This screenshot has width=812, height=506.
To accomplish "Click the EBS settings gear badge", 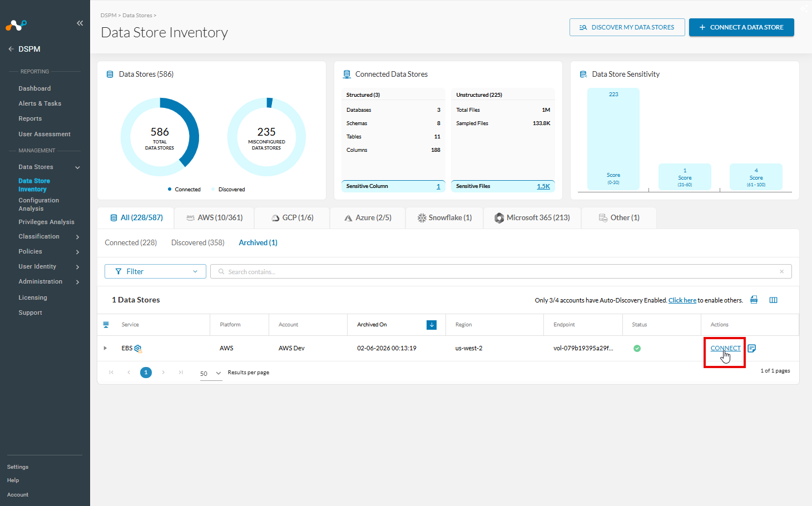I will tap(138, 349).
